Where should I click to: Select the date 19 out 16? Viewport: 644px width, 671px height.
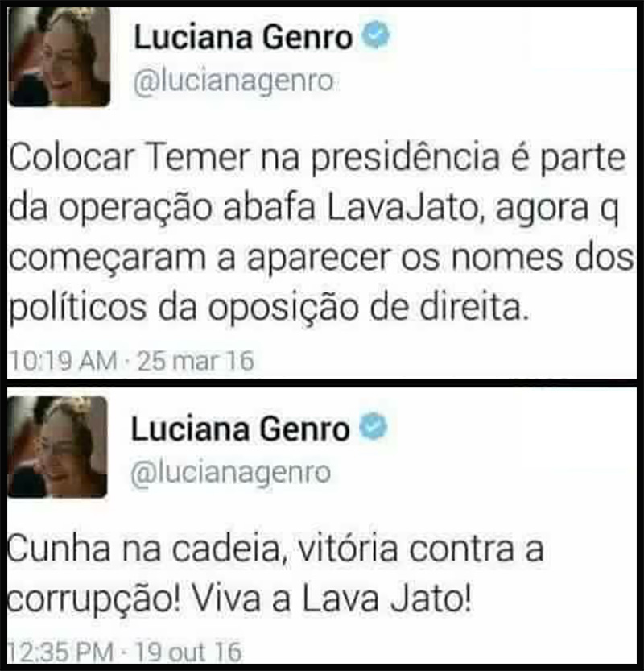click(188, 652)
